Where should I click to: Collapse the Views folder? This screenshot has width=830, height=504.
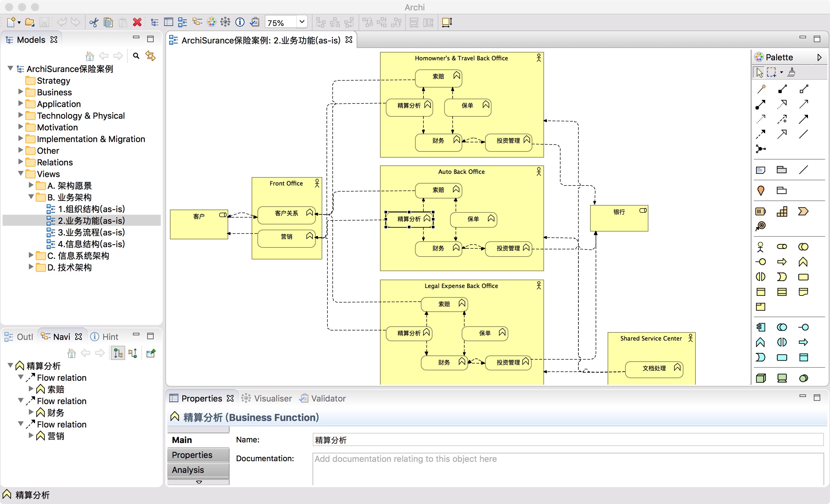[x=20, y=174]
